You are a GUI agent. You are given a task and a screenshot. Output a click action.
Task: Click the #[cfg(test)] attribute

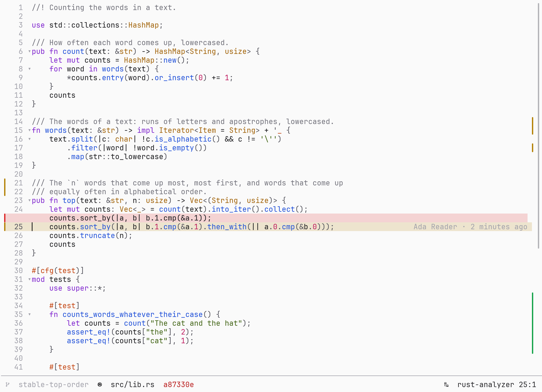(58, 271)
